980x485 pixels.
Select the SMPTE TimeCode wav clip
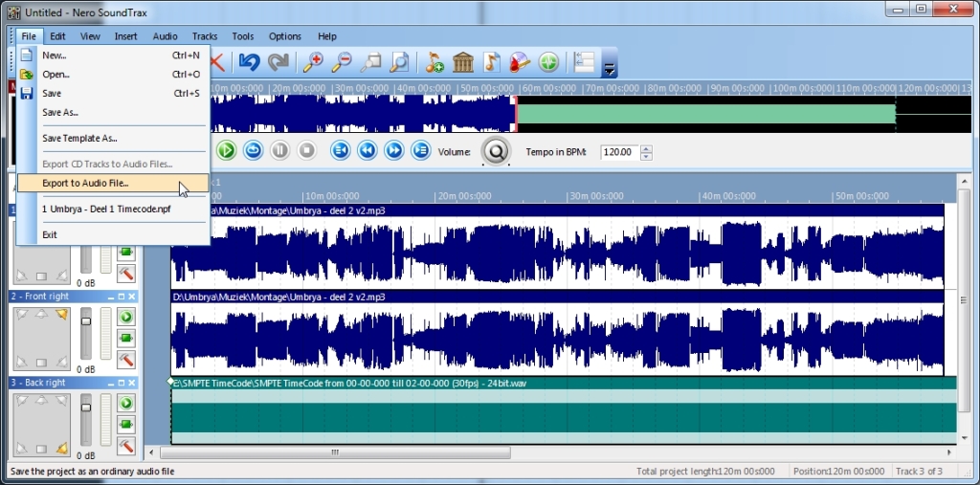(x=563, y=410)
